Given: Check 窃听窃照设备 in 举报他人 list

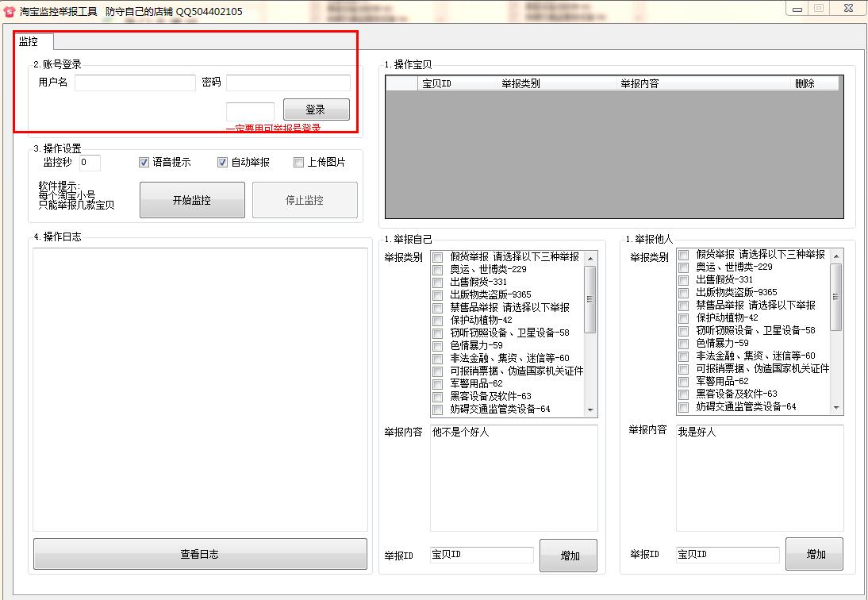Looking at the screenshot, I should (684, 332).
